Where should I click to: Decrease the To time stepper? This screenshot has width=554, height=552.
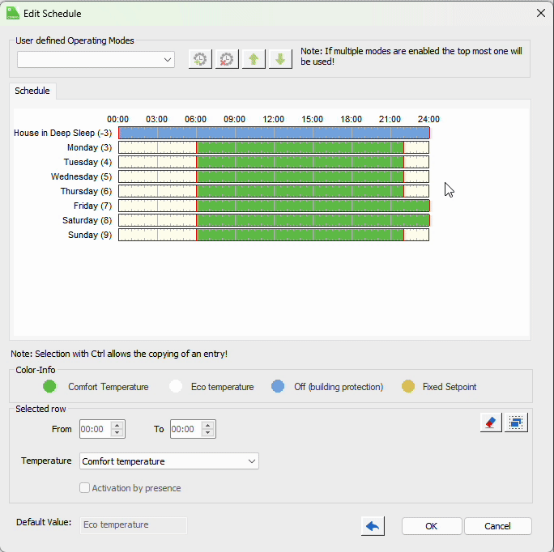[x=208, y=433]
